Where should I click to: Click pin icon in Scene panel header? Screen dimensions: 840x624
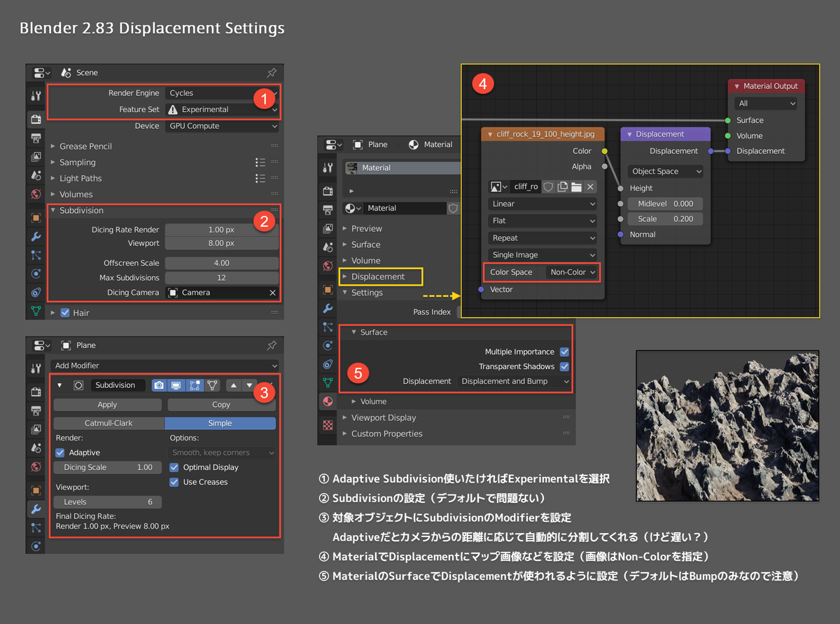[x=272, y=72]
